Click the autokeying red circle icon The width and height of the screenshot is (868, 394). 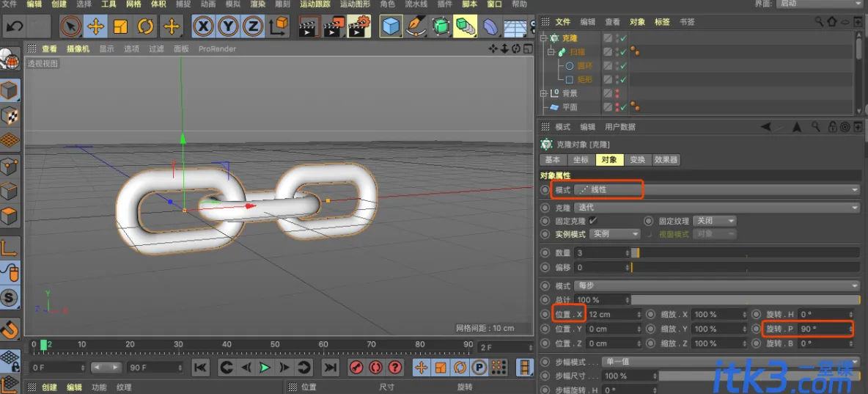click(376, 367)
